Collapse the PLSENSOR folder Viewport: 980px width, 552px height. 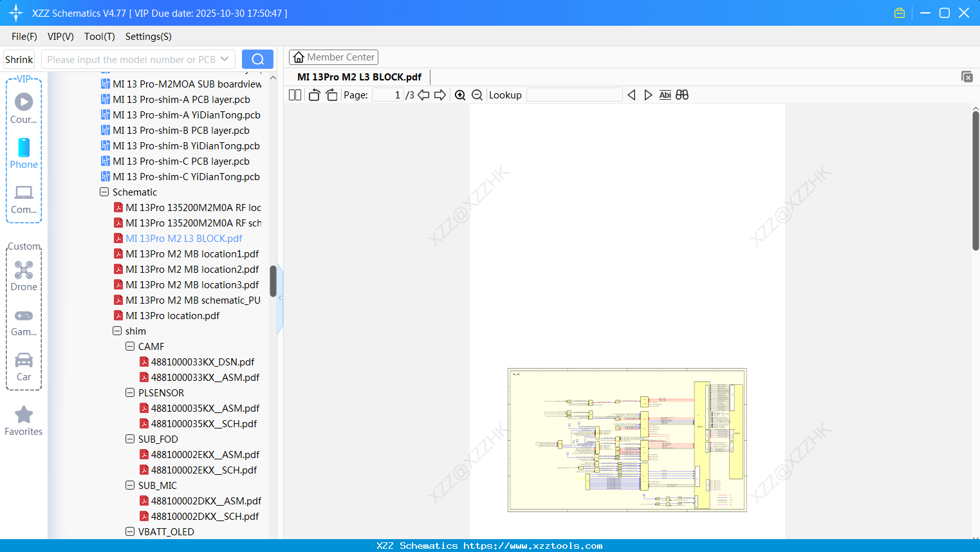tap(130, 392)
